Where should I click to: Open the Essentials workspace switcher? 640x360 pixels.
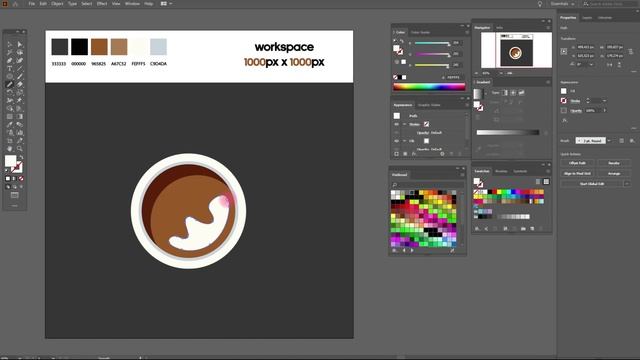tap(562, 4)
